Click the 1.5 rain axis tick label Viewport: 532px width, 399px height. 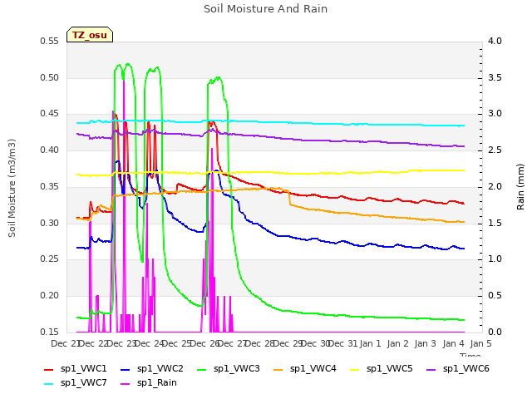click(x=495, y=223)
